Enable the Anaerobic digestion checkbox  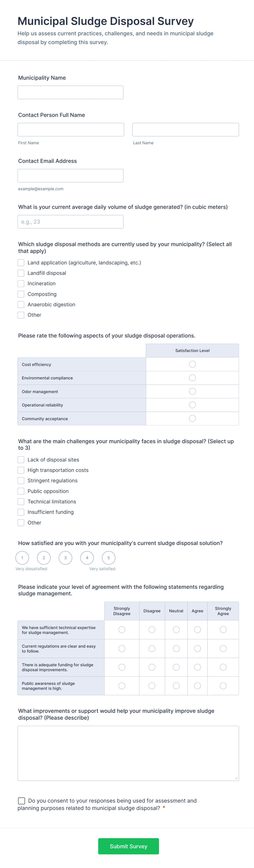21,305
